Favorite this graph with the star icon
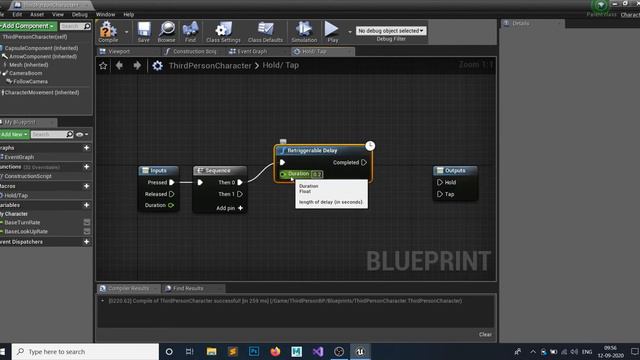This screenshot has height=360, width=640. 103,65
